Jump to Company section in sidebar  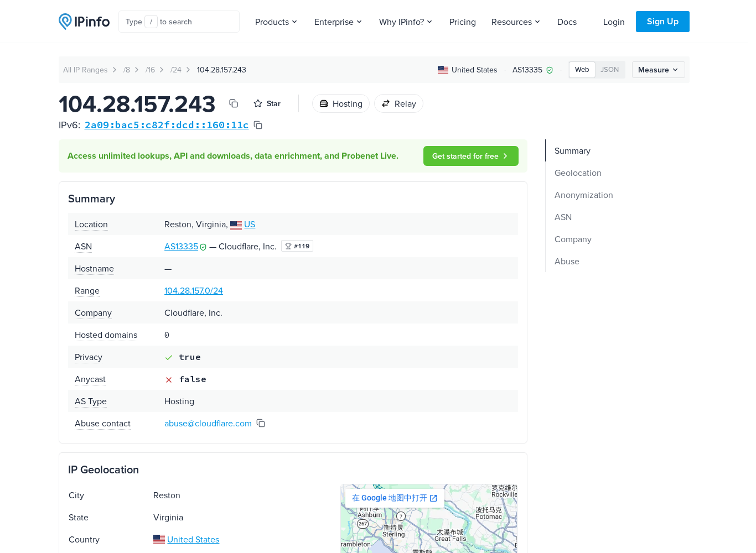click(573, 239)
